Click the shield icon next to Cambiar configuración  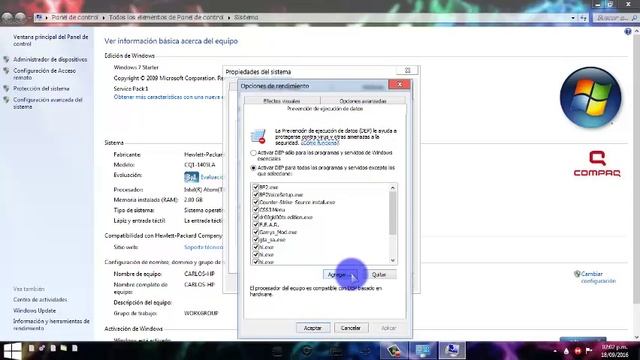click(x=577, y=274)
